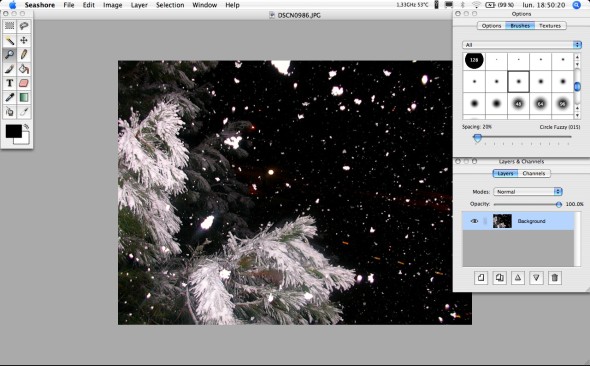Open the Apple menu

(12, 5)
